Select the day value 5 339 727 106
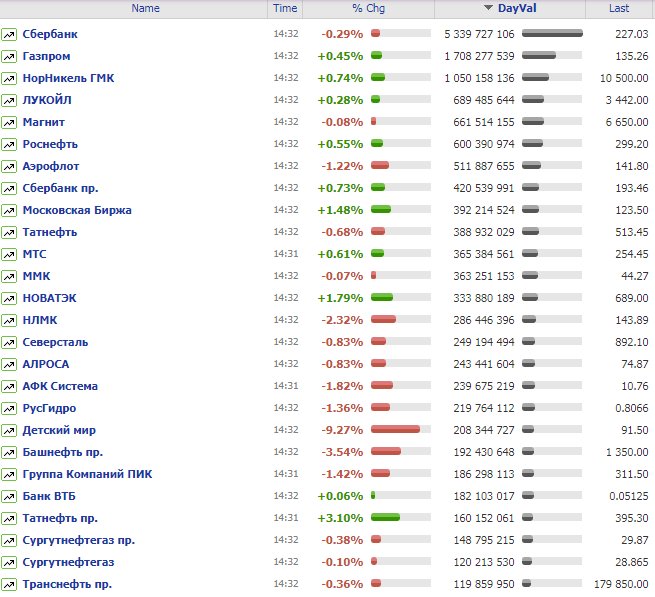 [480, 34]
